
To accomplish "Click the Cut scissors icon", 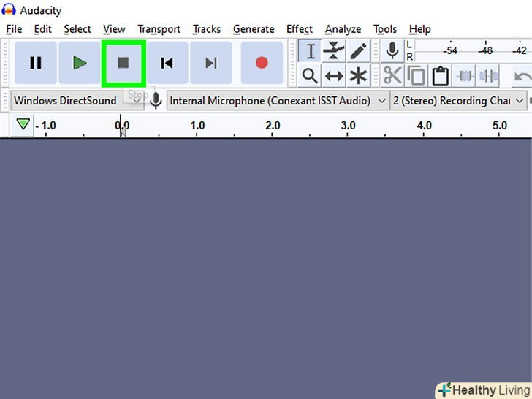I will click(x=392, y=76).
